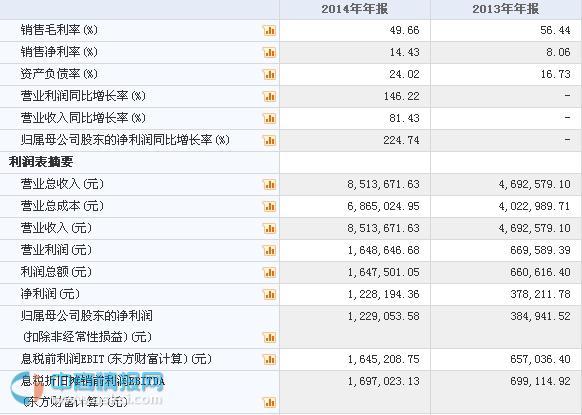
Task: Click chart icon beside 营业总收入(元)
Action: point(270,184)
